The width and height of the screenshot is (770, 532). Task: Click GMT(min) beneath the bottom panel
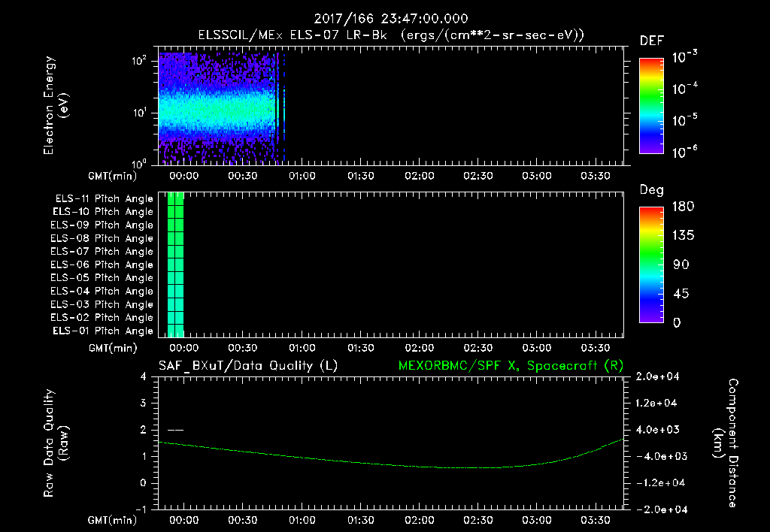point(113,521)
